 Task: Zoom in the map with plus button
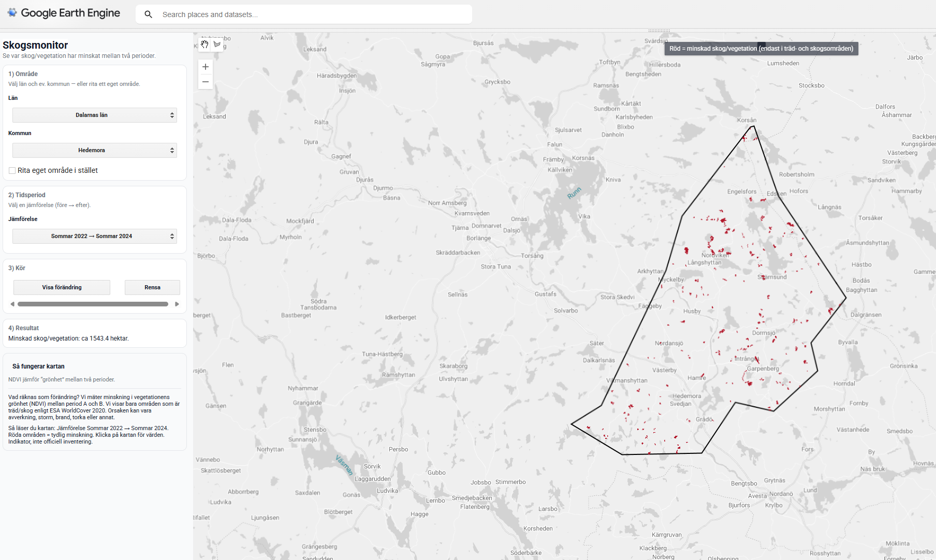[x=206, y=67]
